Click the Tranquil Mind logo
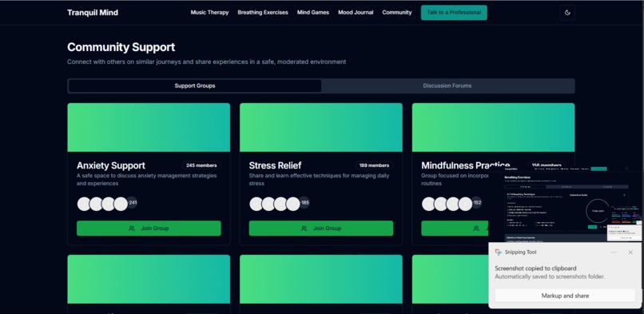Viewport: 644px width, 314px height. point(93,13)
